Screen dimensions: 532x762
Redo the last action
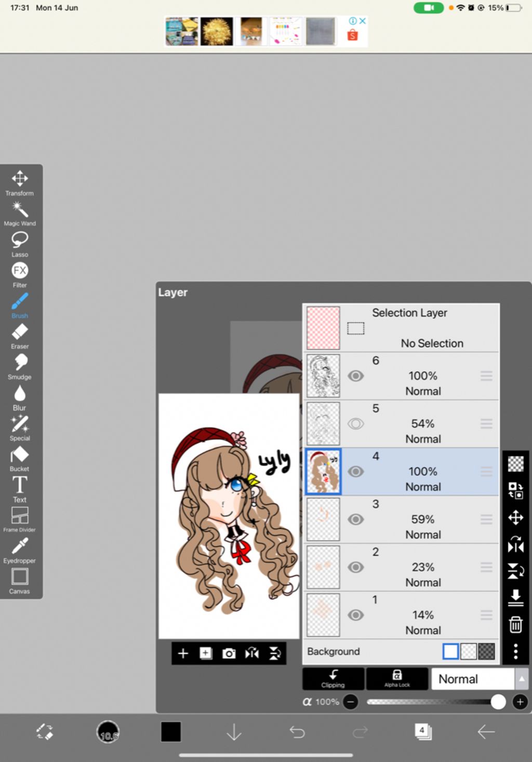[360, 732]
